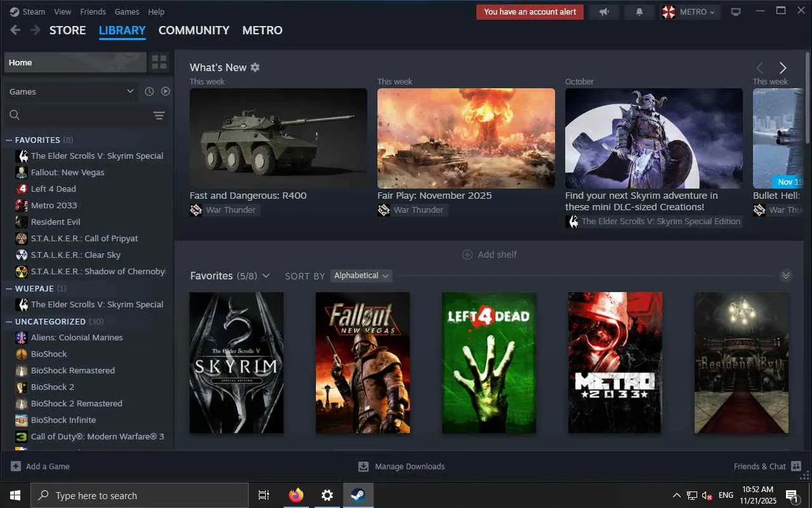This screenshot has width=812, height=508.
Task: Click the forward navigation arrow
Action: click(x=36, y=30)
